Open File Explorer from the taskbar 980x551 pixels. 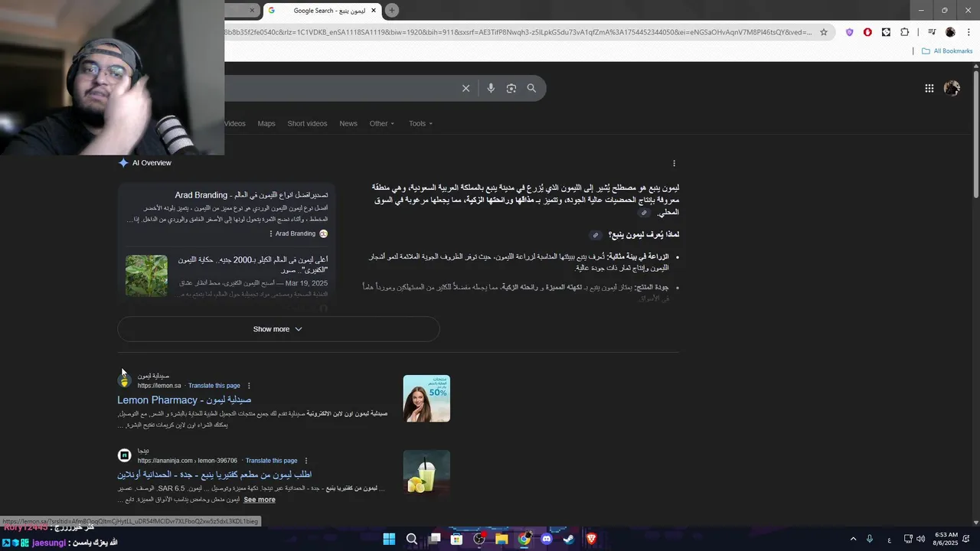pos(501,539)
